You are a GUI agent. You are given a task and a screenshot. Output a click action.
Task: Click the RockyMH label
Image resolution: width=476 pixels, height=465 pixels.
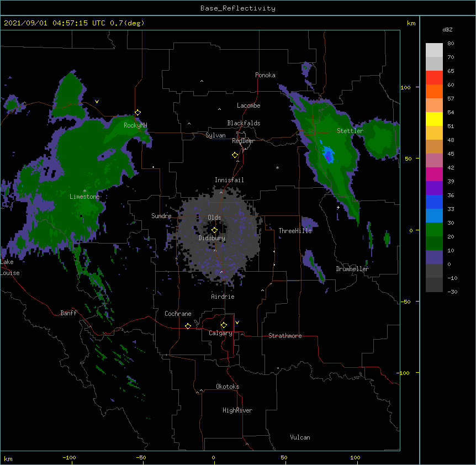pyautogui.click(x=135, y=125)
